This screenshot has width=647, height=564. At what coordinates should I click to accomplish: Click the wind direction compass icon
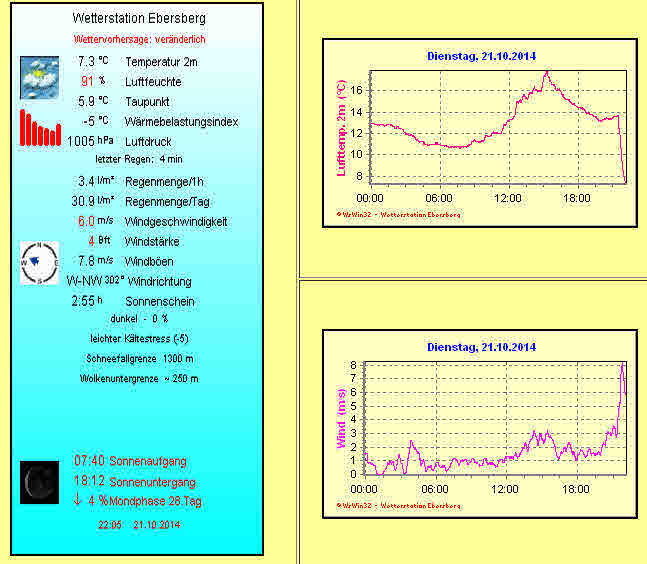[x=40, y=263]
